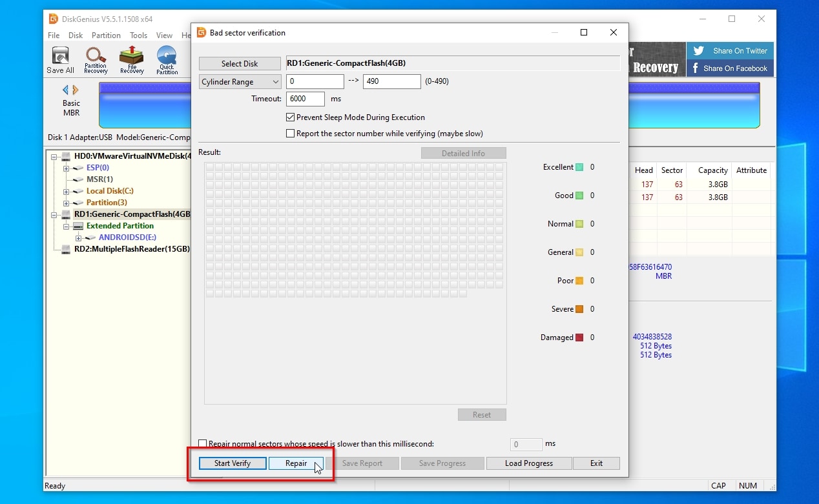
Task: Click the Detailed Info button
Action: (x=463, y=154)
